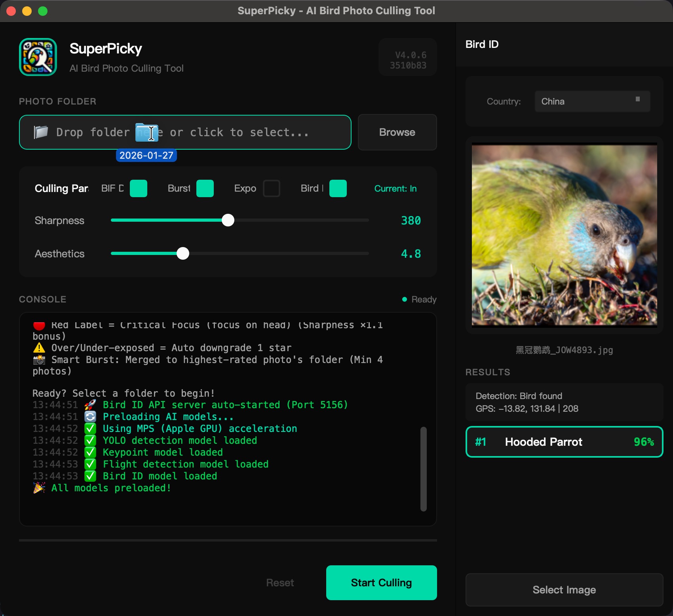The width and height of the screenshot is (673, 616).
Task: Click the SuperPicky app logo icon
Action: [38, 57]
